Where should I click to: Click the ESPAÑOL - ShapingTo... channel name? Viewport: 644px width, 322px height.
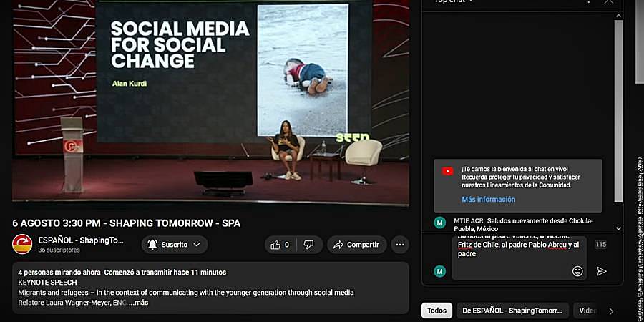coord(81,240)
